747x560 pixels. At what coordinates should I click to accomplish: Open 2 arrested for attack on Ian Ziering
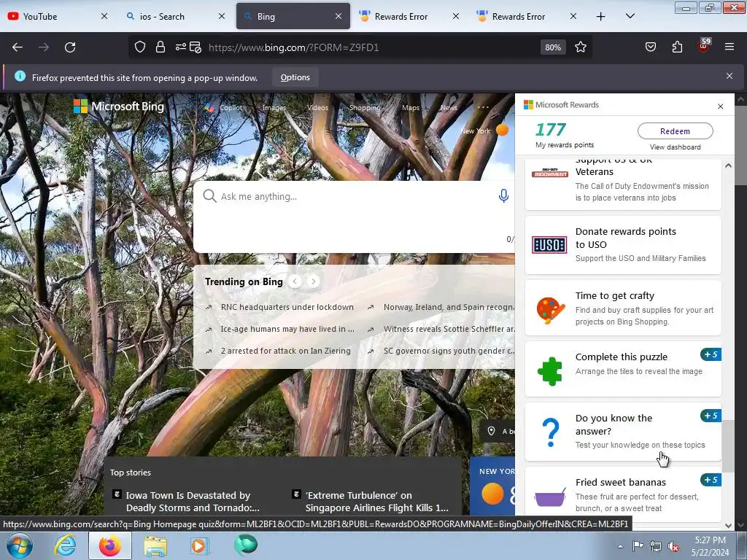tap(285, 351)
